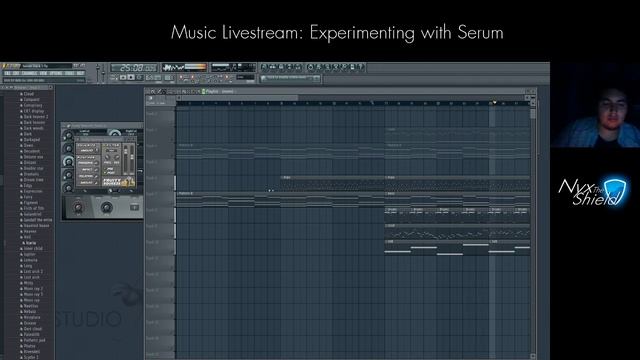The image size is (640, 360).
Task: Click the output waveform monitor display
Action: tap(184, 67)
